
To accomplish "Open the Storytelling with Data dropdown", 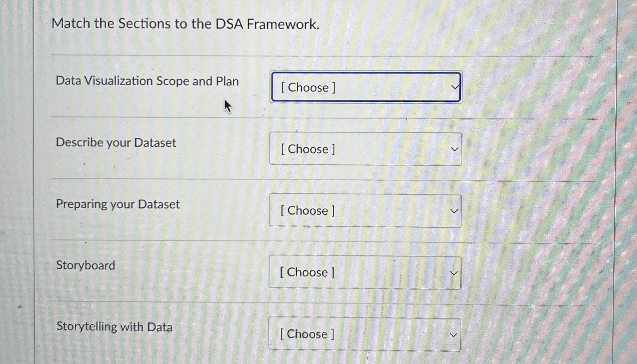I will 364,334.
